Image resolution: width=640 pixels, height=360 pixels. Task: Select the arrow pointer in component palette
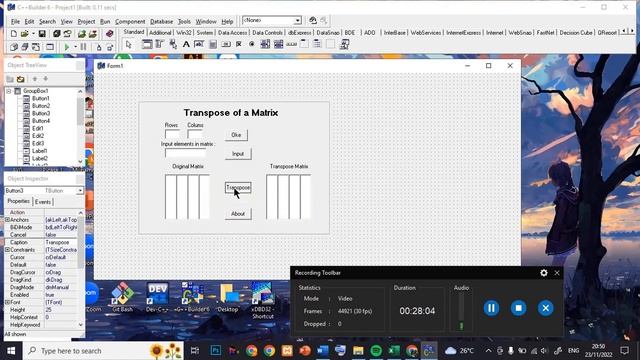point(129,44)
